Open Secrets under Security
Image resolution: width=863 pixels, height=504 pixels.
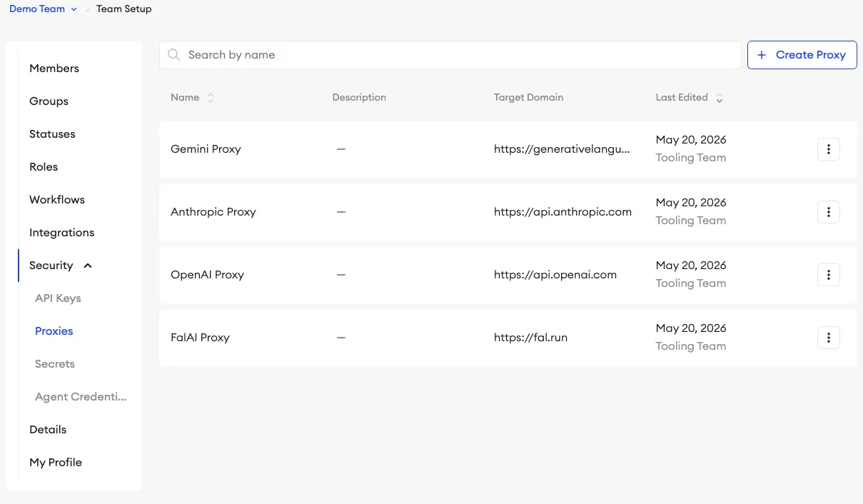tap(55, 364)
